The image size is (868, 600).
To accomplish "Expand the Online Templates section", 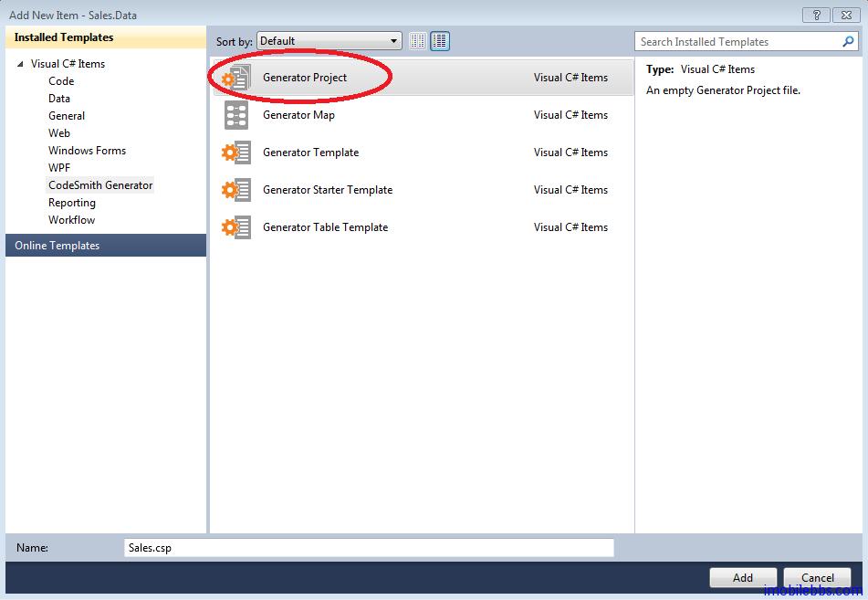I will click(57, 246).
